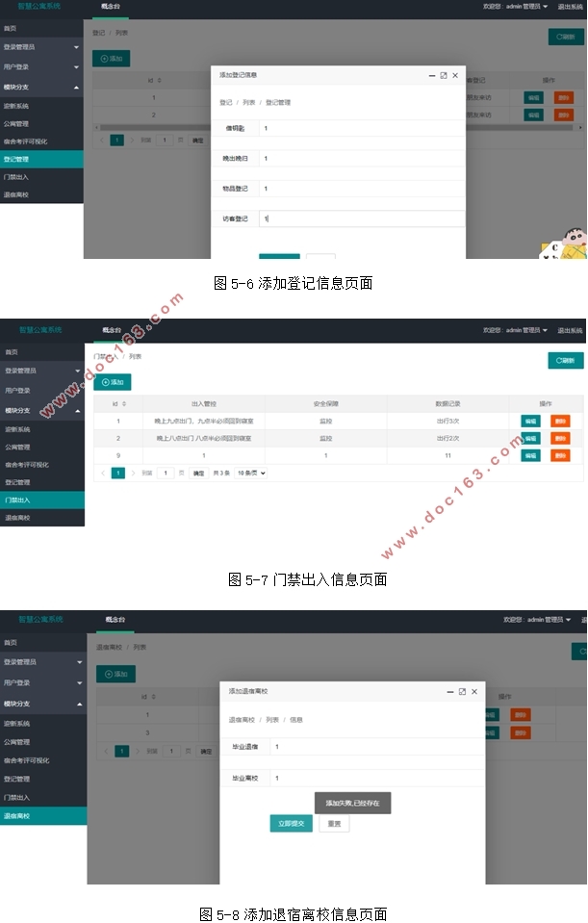
Task: Maximize the 添加登记信息 dialog
Action: (444, 75)
